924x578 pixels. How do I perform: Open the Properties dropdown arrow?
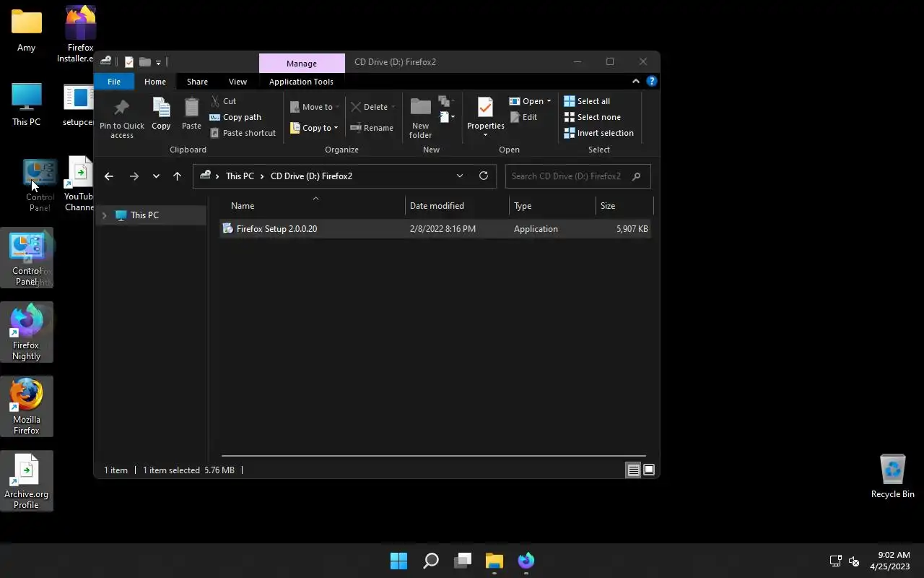485,135
